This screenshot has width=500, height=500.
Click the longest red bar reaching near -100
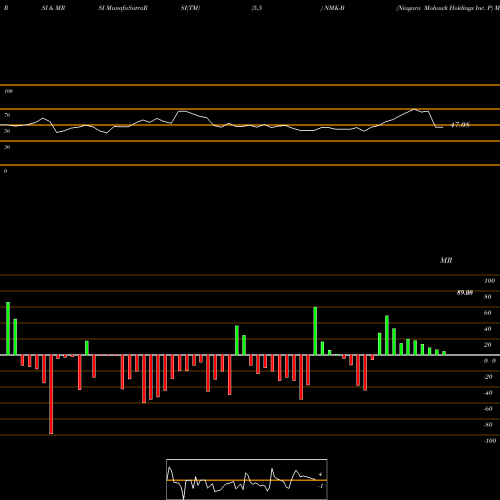(x=51, y=394)
